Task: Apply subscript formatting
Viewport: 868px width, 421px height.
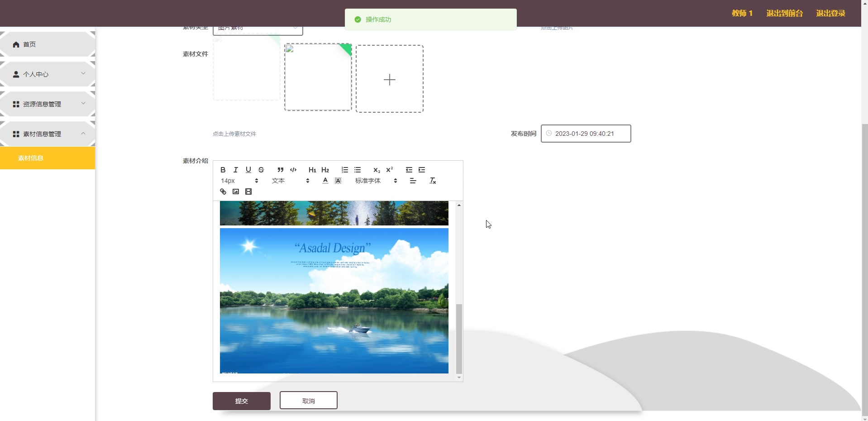Action: [x=377, y=170]
